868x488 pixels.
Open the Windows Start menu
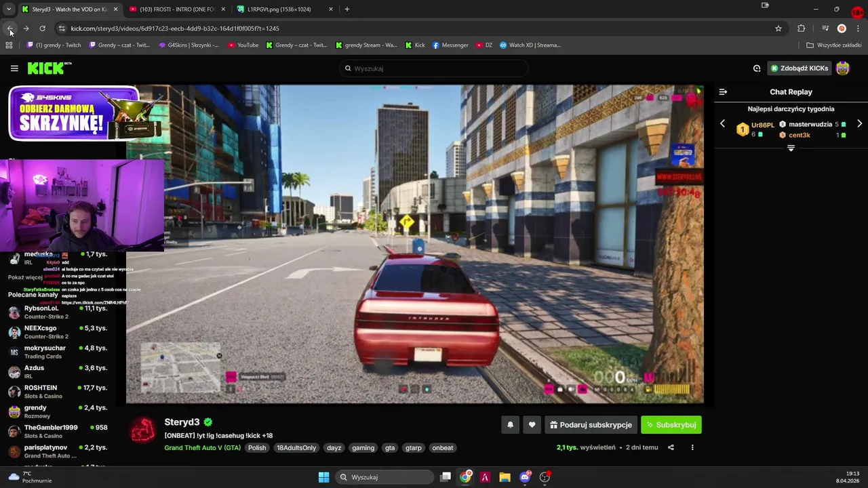pyautogui.click(x=323, y=477)
